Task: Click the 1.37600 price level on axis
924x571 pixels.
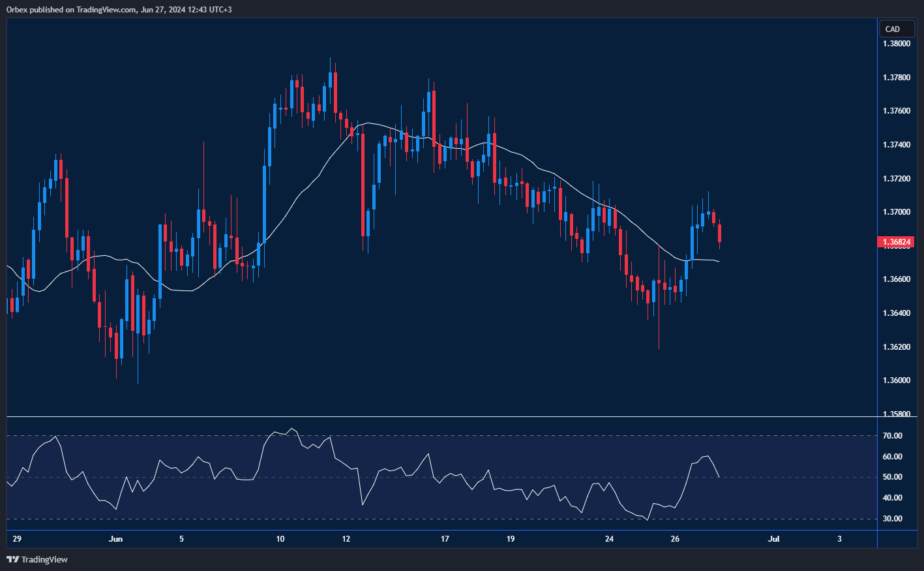Action: [x=897, y=111]
